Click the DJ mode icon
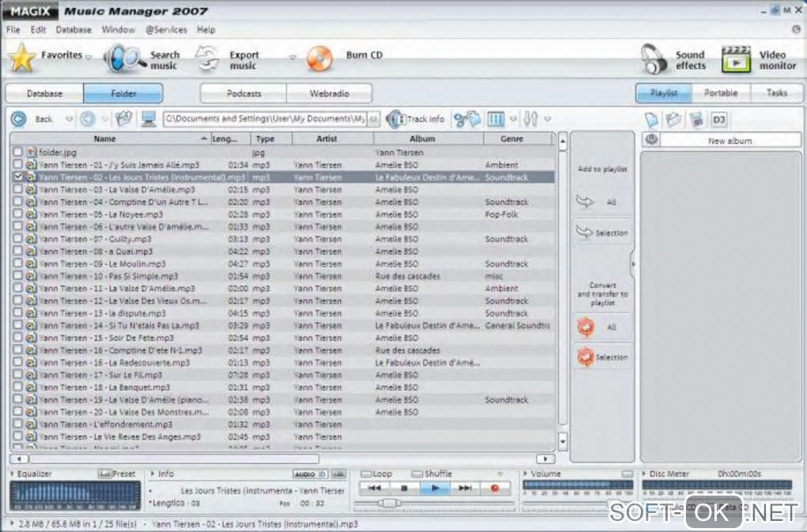The width and height of the screenshot is (807, 532). (x=718, y=120)
